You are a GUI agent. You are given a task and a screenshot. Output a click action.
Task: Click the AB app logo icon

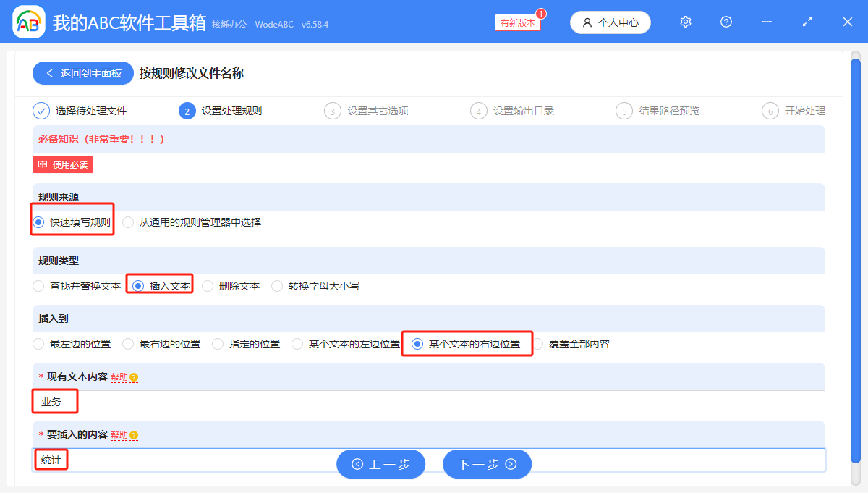[28, 22]
